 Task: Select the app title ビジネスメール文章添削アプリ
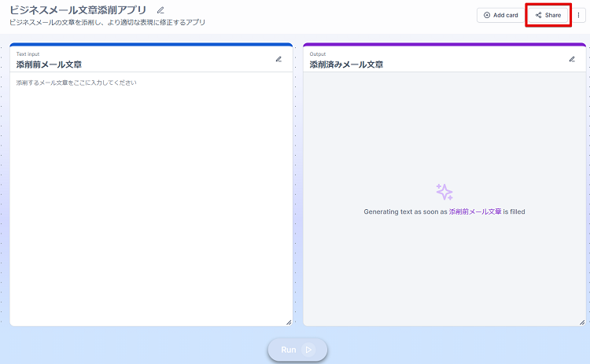click(x=78, y=10)
